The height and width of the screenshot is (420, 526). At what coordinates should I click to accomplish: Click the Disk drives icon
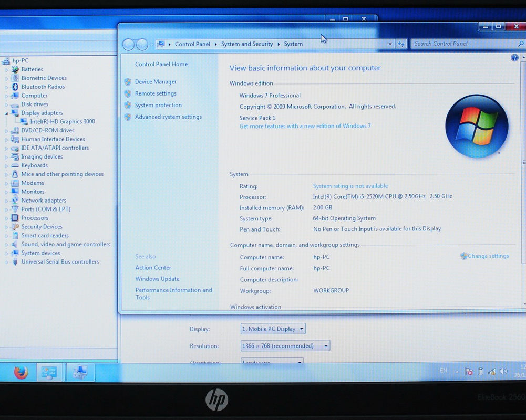[15, 104]
